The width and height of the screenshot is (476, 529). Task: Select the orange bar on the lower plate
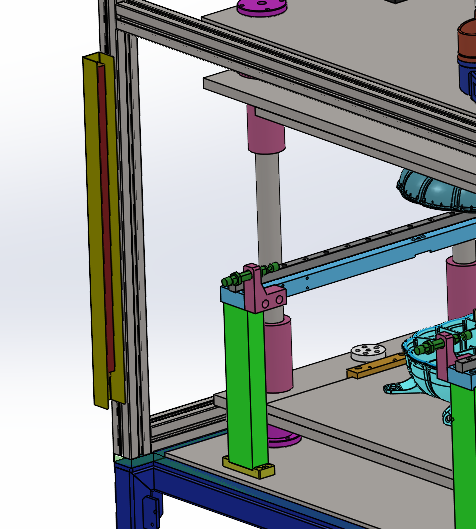(376, 366)
